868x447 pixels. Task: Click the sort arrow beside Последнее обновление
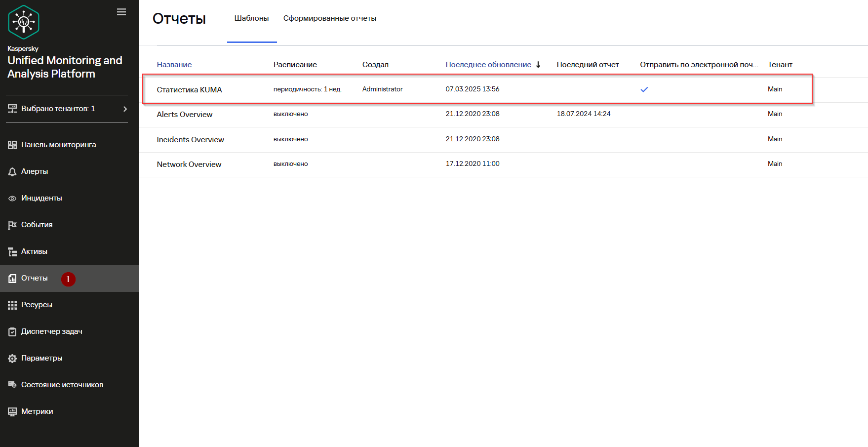[x=538, y=65]
